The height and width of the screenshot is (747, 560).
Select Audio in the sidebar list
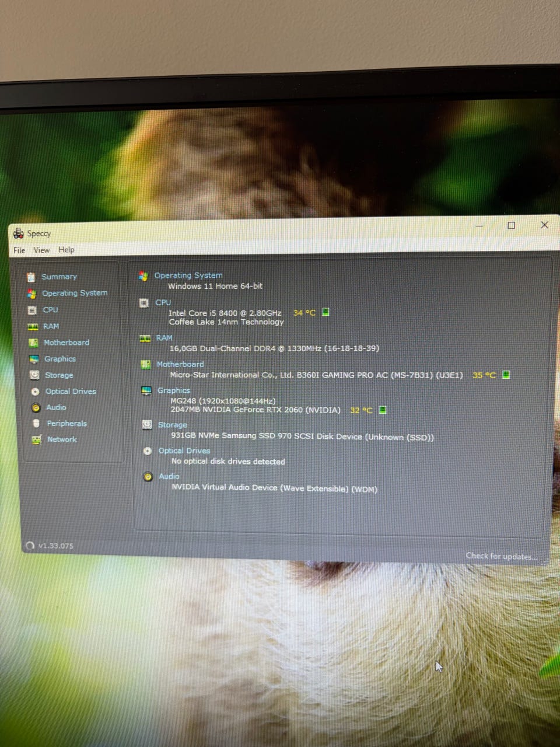pyautogui.click(x=56, y=407)
